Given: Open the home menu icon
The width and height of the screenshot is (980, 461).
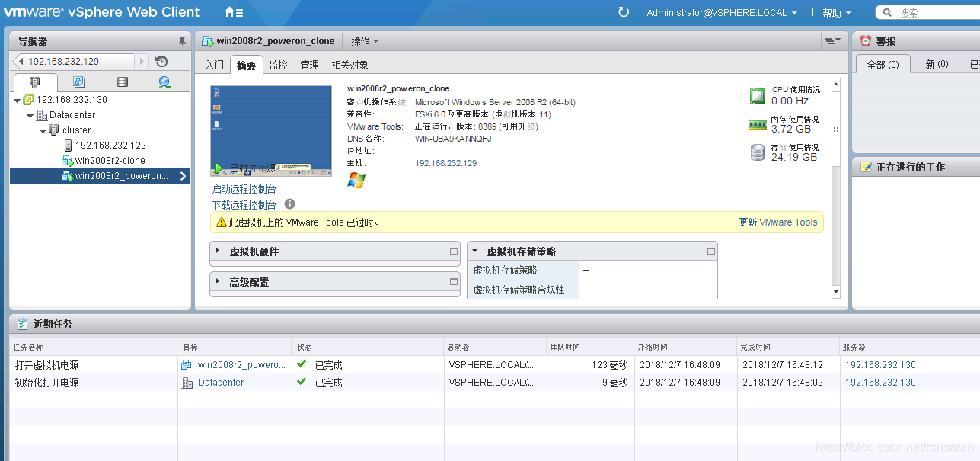Looking at the screenshot, I should click(x=234, y=12).
